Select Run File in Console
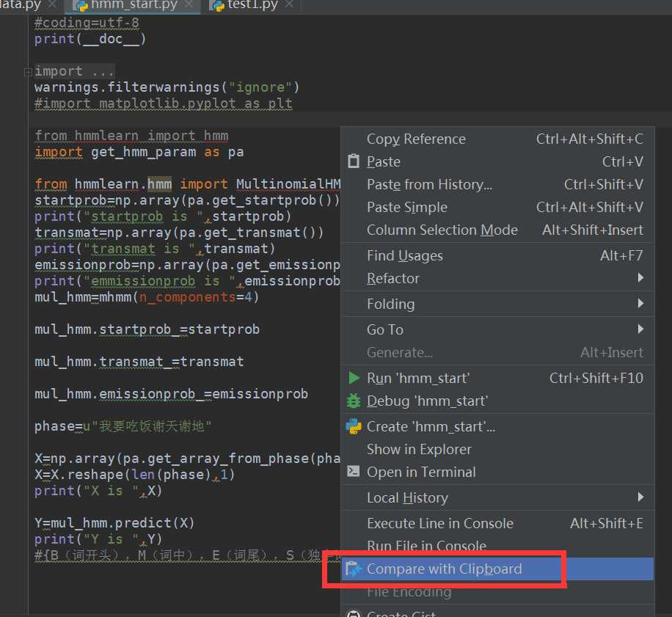The width and height of the screenshot is (672, 617). click(498, 546)
